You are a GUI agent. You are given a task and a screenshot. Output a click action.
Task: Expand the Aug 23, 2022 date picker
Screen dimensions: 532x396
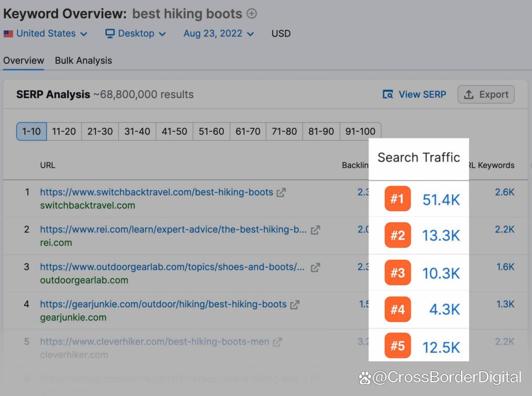tap(218, 33)
